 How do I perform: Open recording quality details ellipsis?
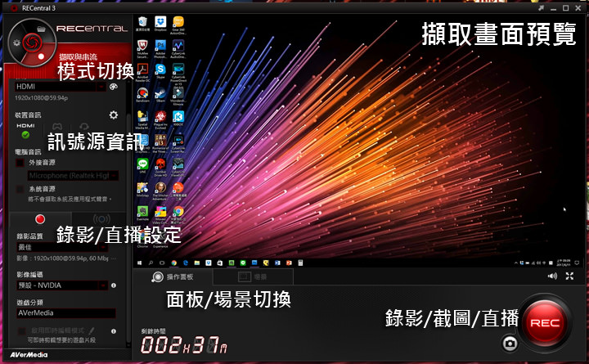tap(114, 258)
